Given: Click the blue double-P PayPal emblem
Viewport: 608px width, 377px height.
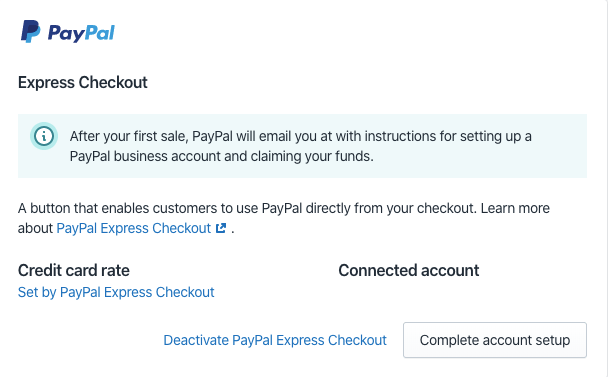Looking at the screenshot, I should tap(31, 31).
